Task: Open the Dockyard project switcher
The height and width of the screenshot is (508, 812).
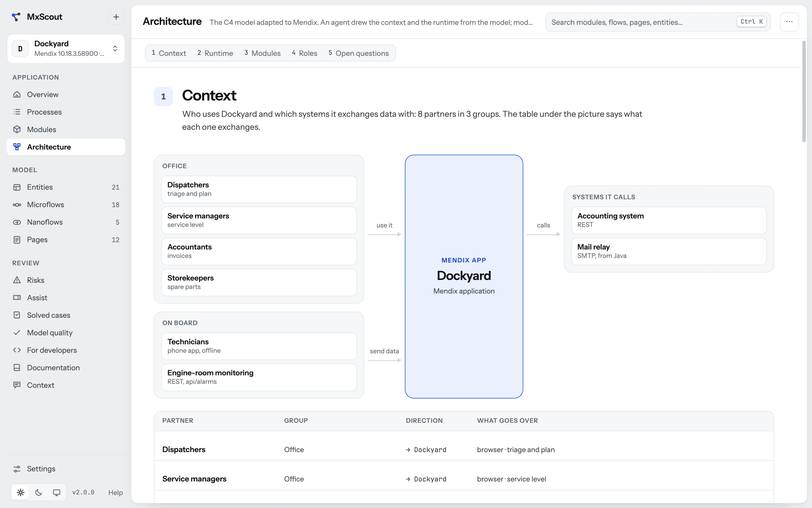Action: [x=66, y=49]
